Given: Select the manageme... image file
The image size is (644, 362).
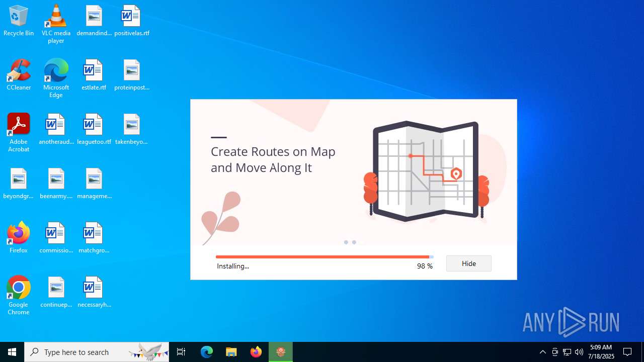Looking at the screenshot, I should (x=94, y=184).
